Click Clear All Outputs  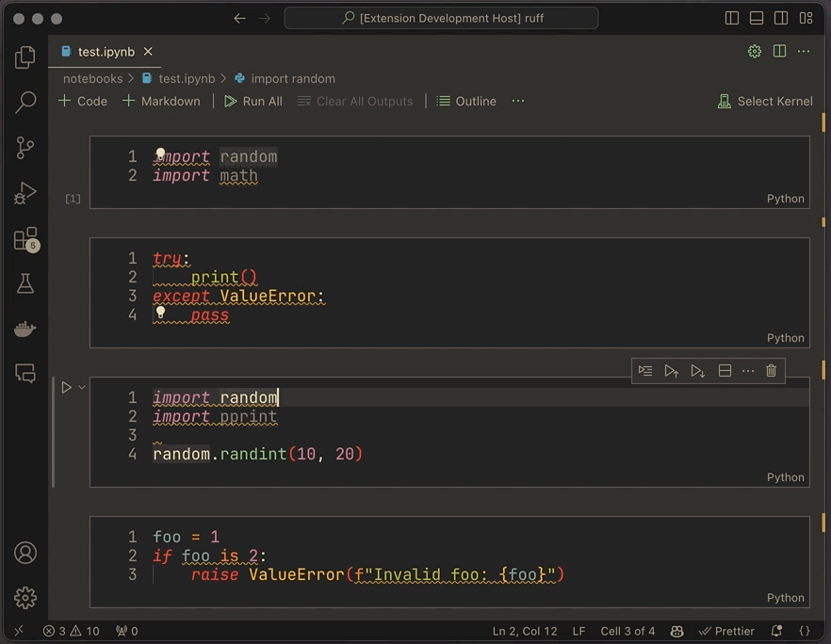pos(355,101)
